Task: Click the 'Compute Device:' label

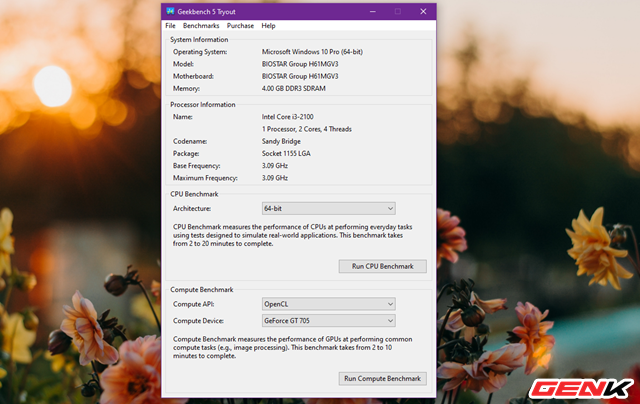Action: pos(198,321)
